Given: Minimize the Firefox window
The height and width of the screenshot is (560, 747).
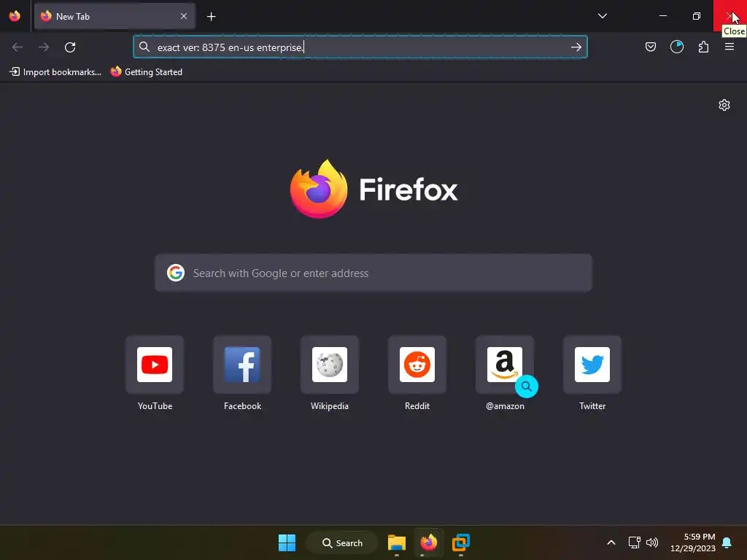Looking at the screenshot, I should 662,16.
